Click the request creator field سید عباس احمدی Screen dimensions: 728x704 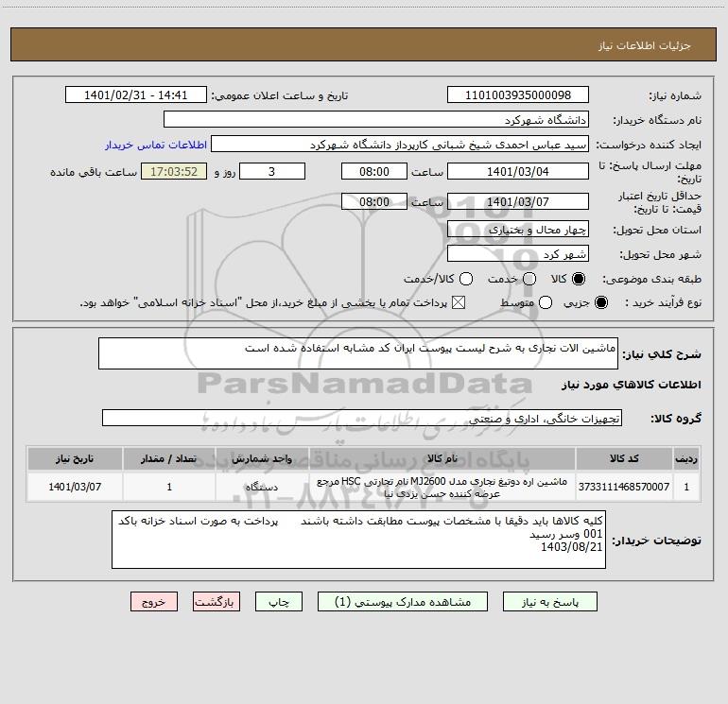coord(400,144)
